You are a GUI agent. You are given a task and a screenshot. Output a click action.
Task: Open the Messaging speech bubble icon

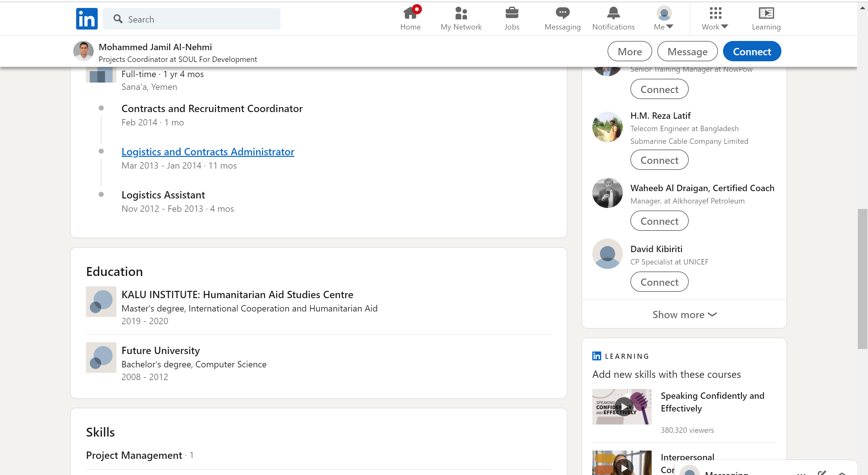point(562,13)
